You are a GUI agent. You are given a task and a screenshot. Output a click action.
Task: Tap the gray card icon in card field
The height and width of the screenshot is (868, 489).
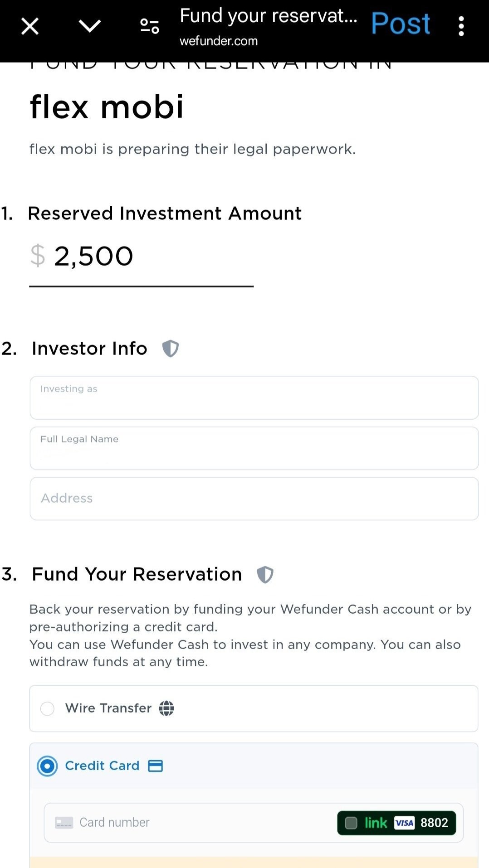(64, 823)
